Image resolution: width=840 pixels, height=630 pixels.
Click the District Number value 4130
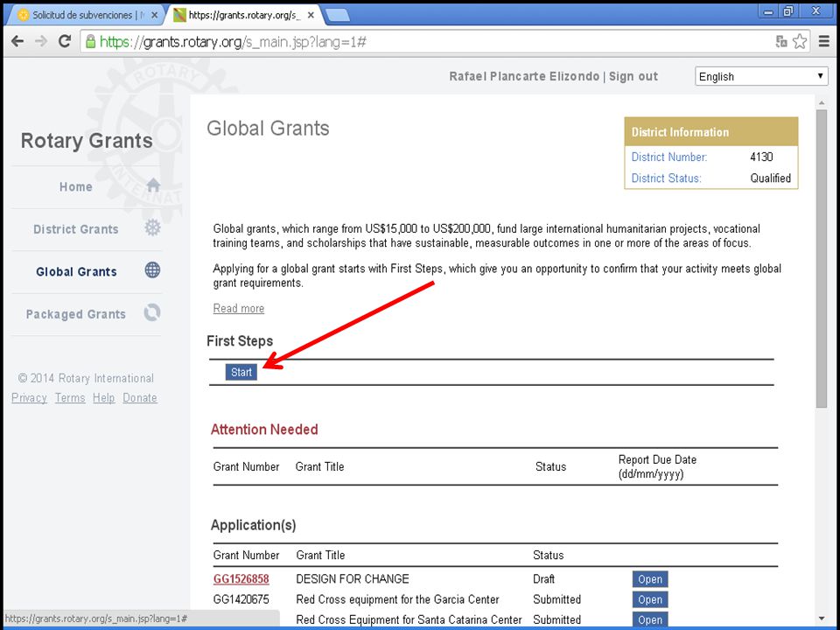click(761, 157)
